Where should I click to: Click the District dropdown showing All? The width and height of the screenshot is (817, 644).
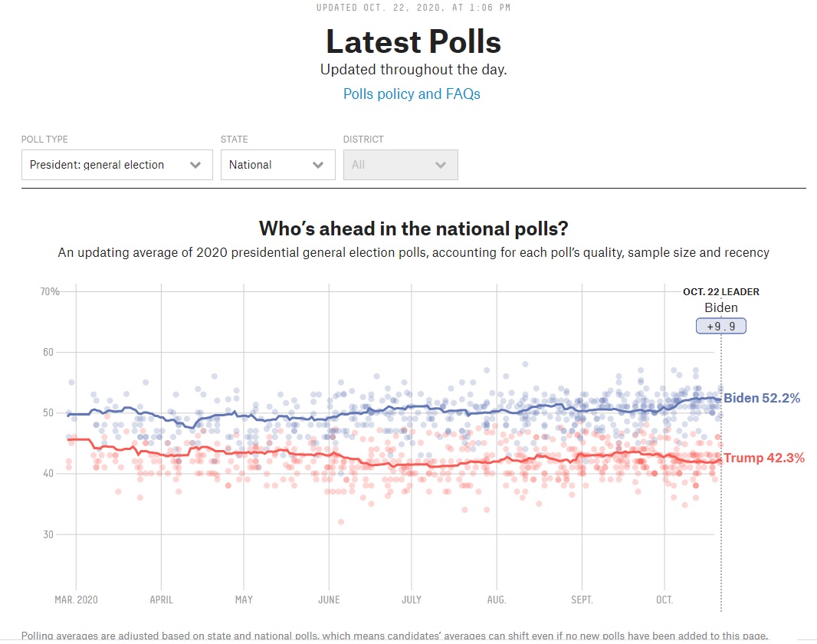[400, 165]
